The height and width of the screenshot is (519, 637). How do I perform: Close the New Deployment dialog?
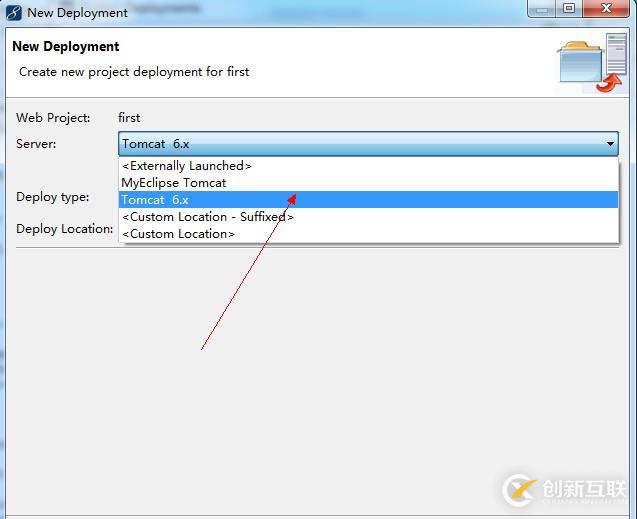pos(606,8)
